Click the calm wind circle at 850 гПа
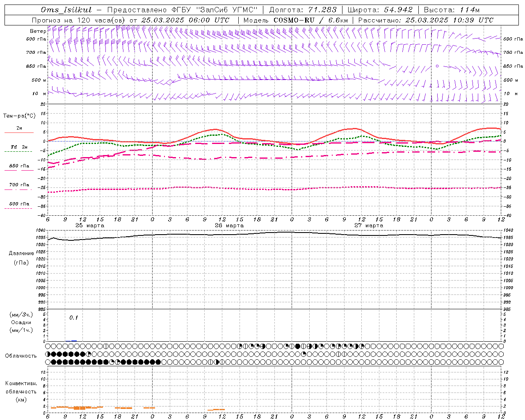 click(437, 66)
